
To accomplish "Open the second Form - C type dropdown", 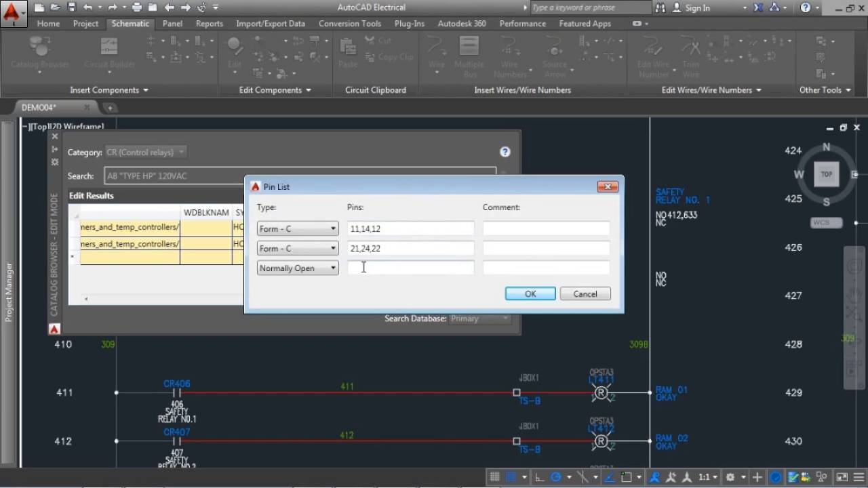I will 297,249.
